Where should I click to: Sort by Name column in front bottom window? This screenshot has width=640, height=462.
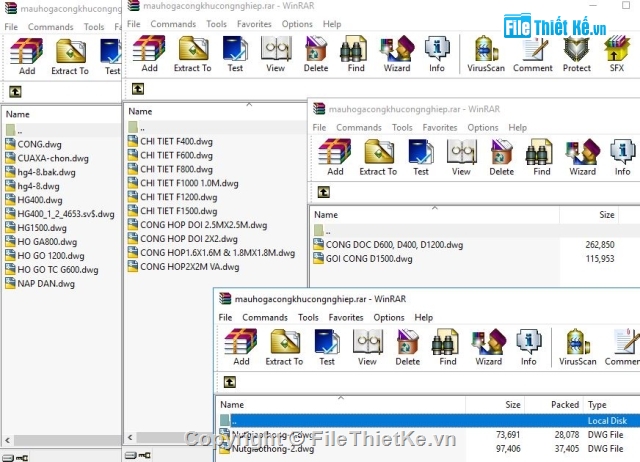(x=341, y=404)
